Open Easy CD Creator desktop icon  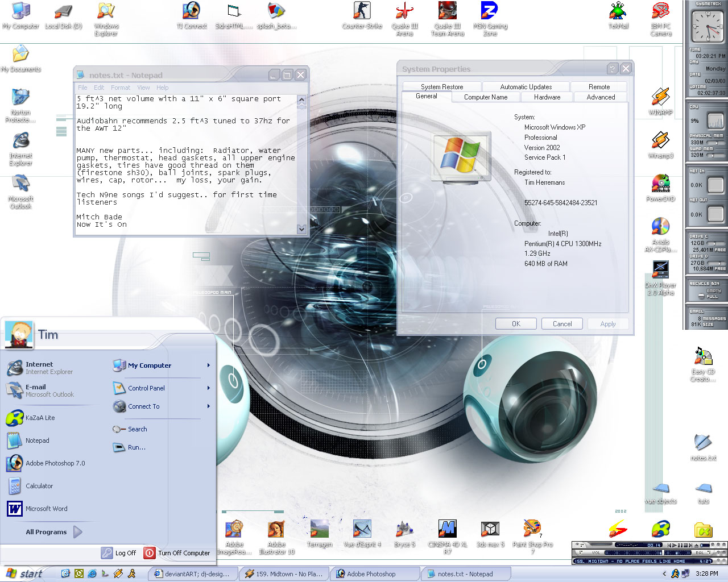pos(704,365)
